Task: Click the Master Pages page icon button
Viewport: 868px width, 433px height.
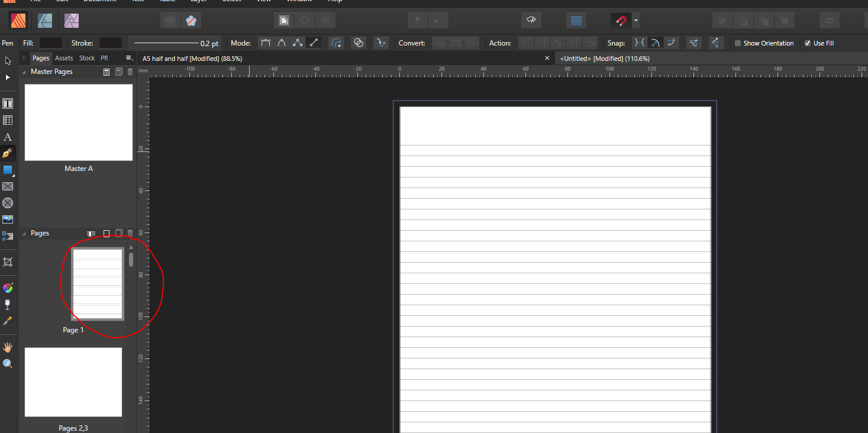Action: click(x=107, y=72)
